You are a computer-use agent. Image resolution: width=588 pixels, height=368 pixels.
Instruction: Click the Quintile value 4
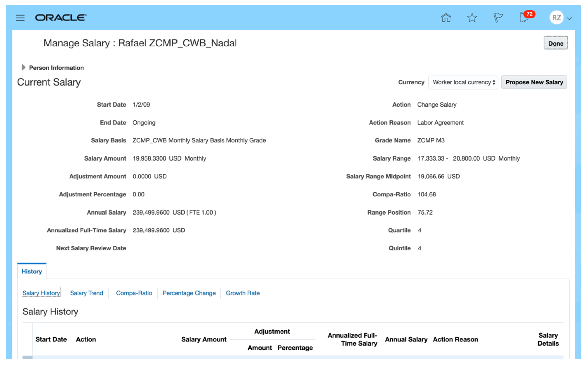click(419, 248)
